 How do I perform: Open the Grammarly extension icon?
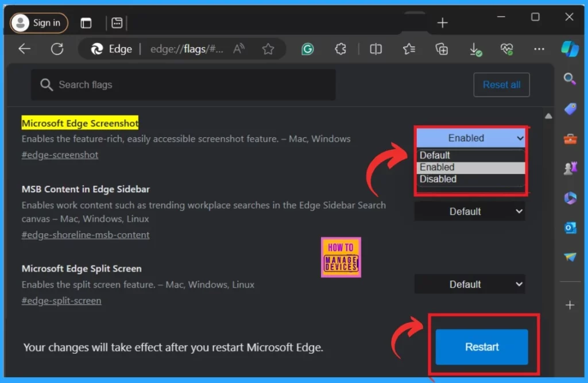(308, 49)
